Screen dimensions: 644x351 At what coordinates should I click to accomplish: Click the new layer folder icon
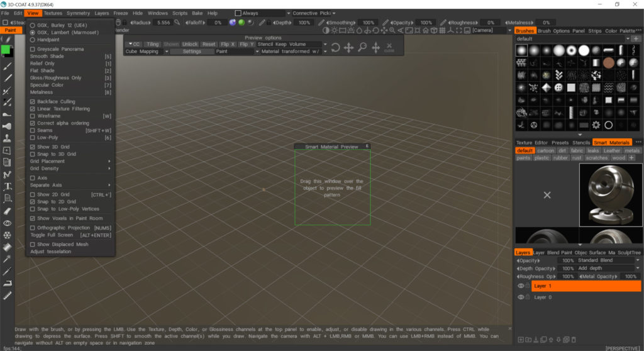528,340
